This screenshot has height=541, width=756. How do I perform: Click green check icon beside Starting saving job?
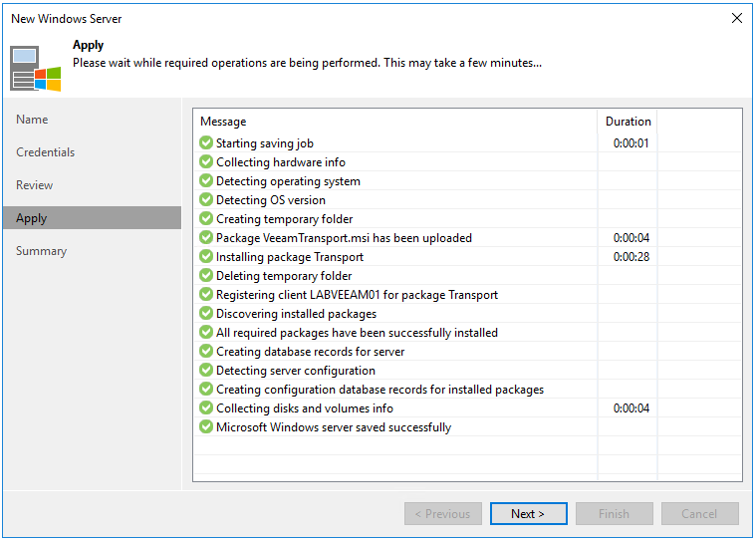tap(206, 143)
